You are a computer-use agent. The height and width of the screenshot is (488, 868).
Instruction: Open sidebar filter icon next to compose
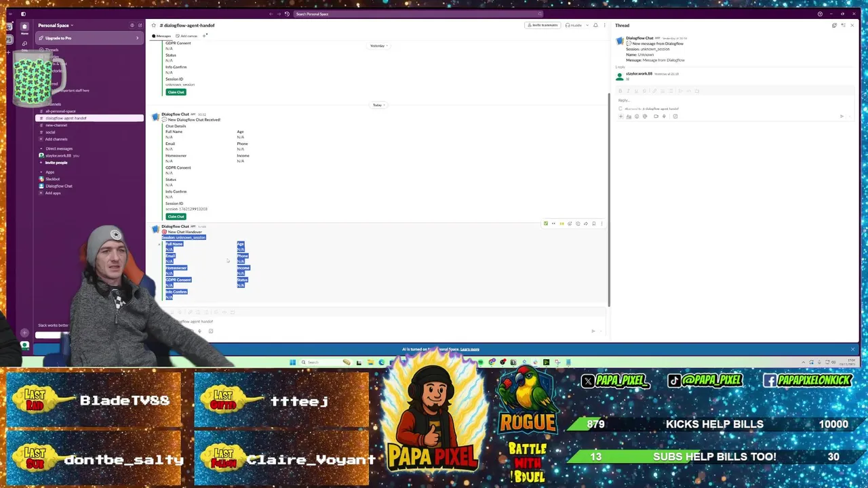132,25
